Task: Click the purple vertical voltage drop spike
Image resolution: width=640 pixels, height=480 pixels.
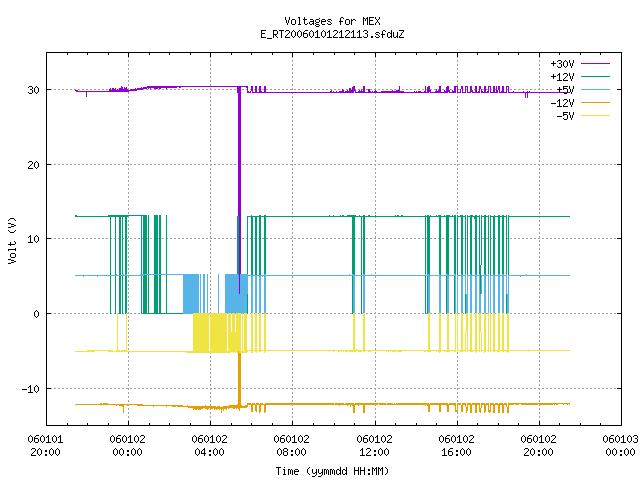Action: point(239,190)
